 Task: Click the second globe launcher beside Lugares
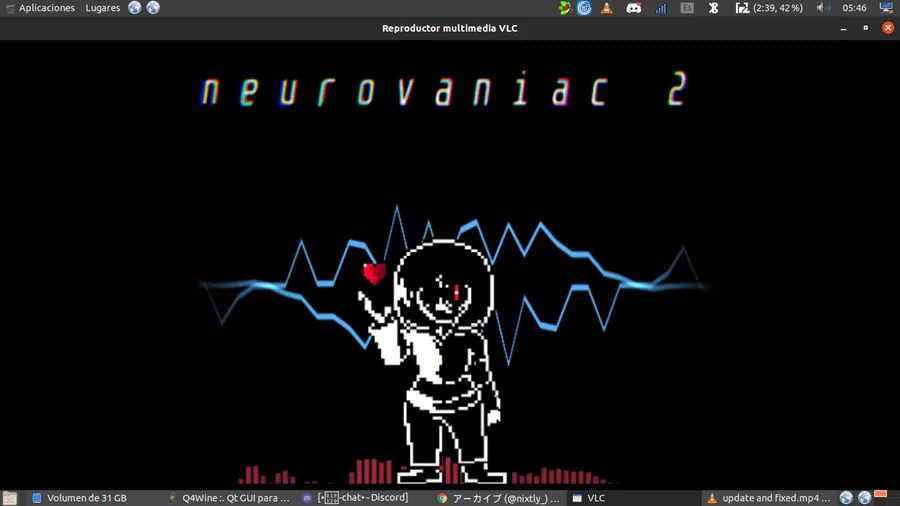click(x=153, y=7)
